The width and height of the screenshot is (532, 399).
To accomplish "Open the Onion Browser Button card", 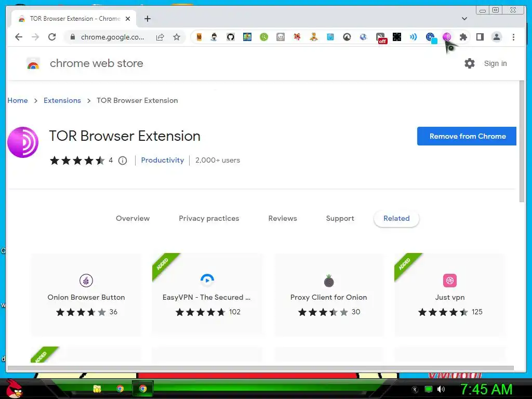I will click(86, 295).
